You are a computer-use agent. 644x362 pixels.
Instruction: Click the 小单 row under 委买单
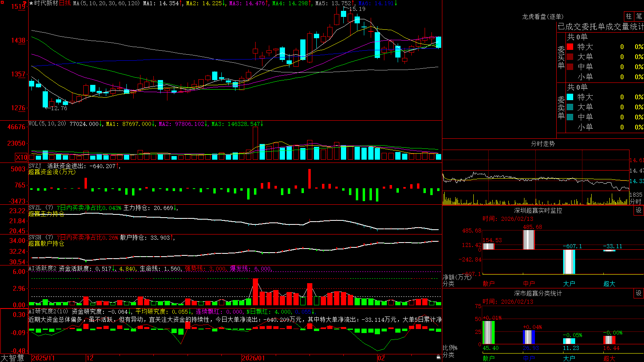click(x=605, y=77)
